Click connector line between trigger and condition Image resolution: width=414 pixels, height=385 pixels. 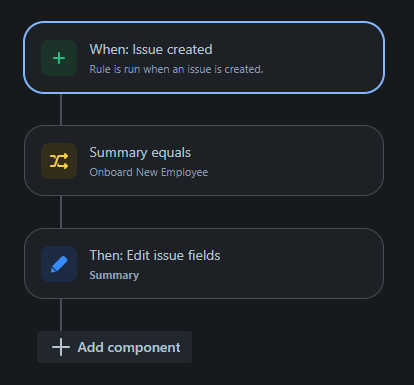pyautogui.click(x=61, y=109)
